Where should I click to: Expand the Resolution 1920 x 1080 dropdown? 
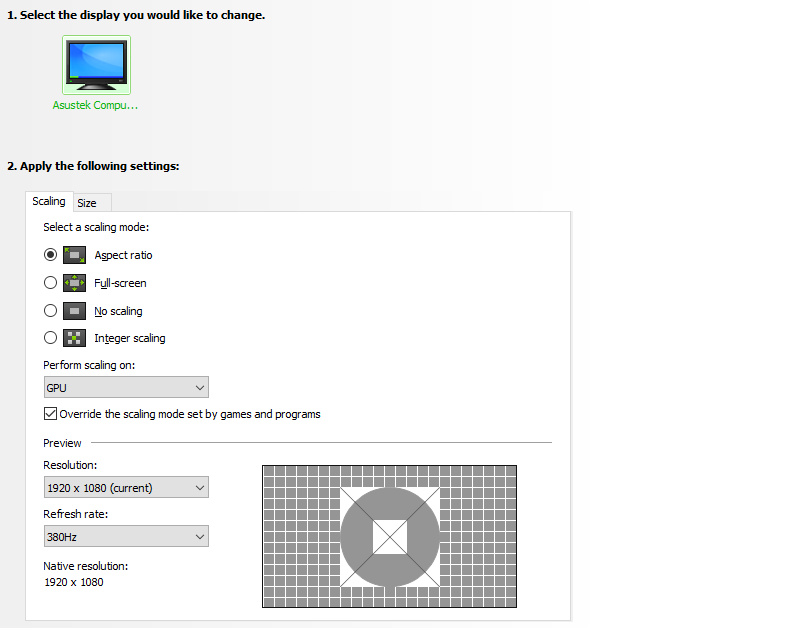coord(126,488)
